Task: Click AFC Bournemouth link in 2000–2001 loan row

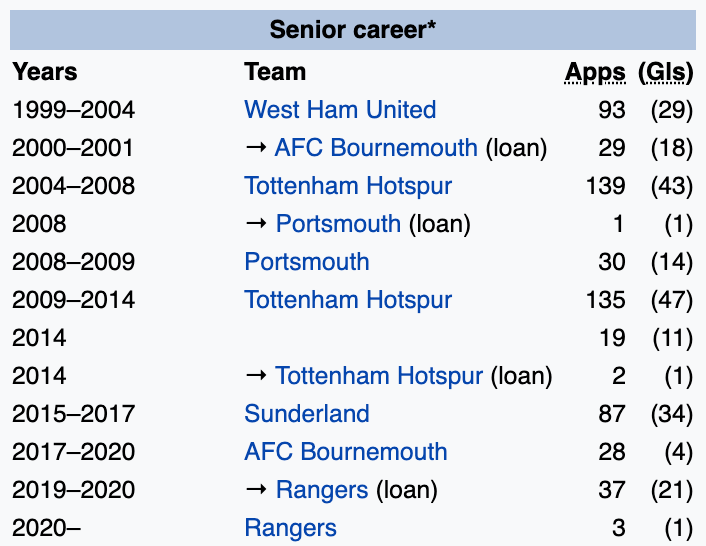Action: click(376, 148)
